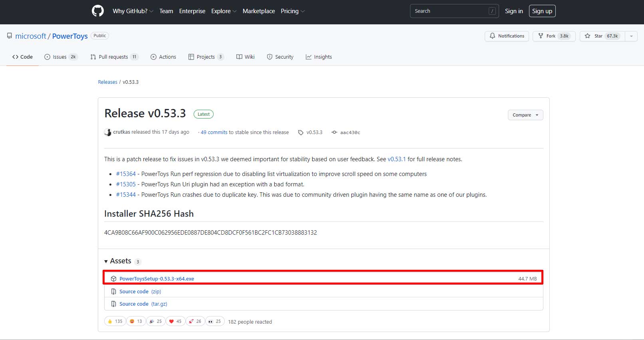This screenshot has width=644, height=340.
Task: Open the Why GitHub? dropdown menu
Action: pos(133,11)
